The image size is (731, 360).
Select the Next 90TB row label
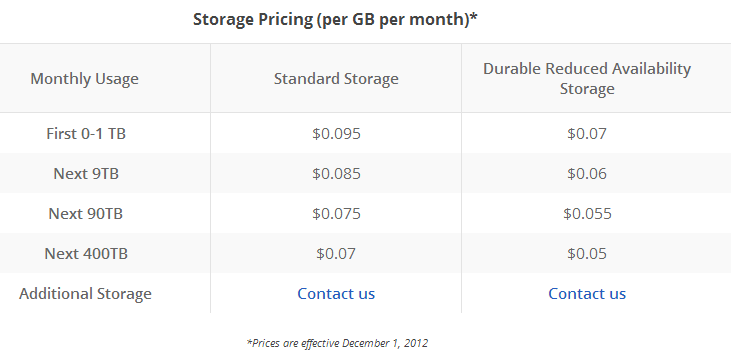86,214
